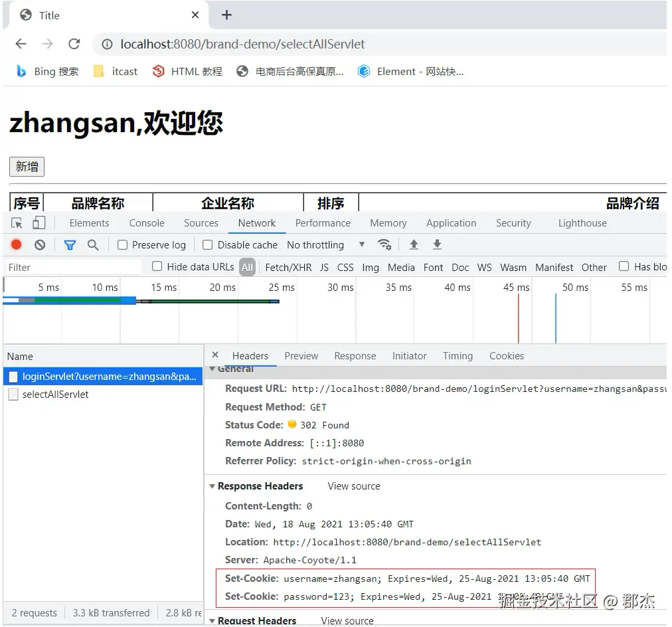The height and width of the screenshot is (627, 672).
Task: View source of Response Headers
Action: [353, 486]
